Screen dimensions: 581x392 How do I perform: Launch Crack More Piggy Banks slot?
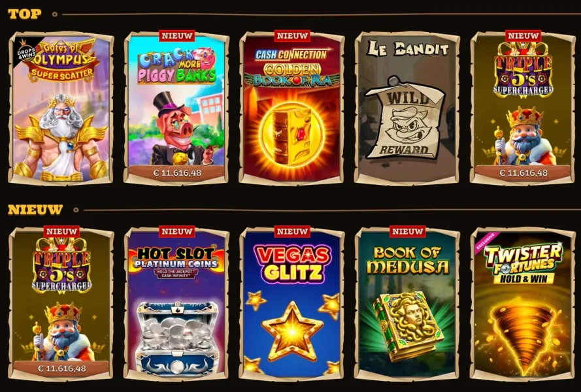tap(176, 108)
